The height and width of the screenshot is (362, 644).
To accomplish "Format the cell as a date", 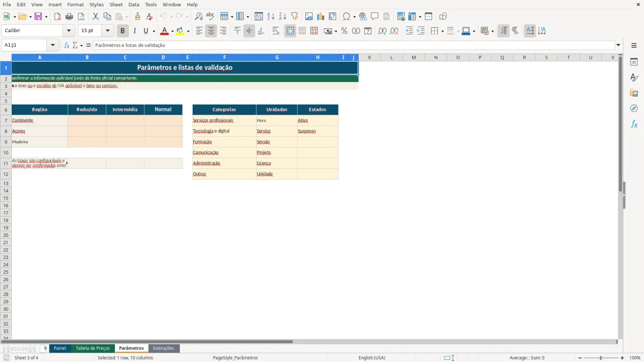I will click(368, 31).
